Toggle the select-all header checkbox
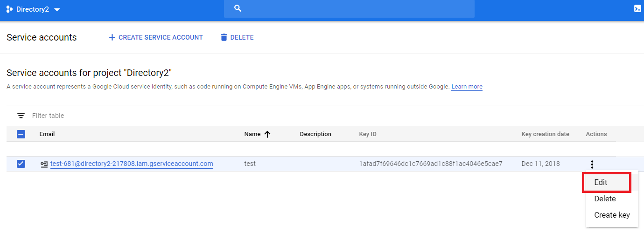This screenshot has width=644, height=233. tap(21, 134)
